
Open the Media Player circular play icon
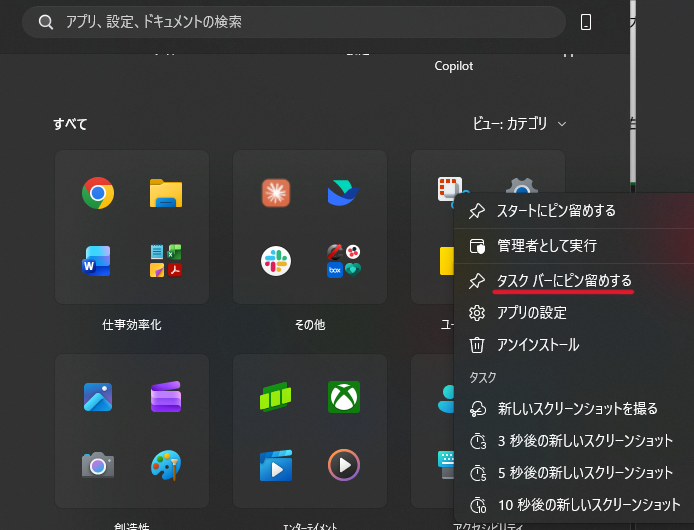(344, 465)
